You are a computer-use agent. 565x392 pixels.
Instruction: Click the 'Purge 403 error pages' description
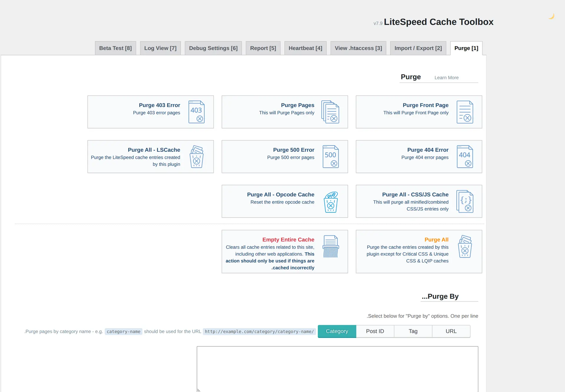(x=157, y=113)
